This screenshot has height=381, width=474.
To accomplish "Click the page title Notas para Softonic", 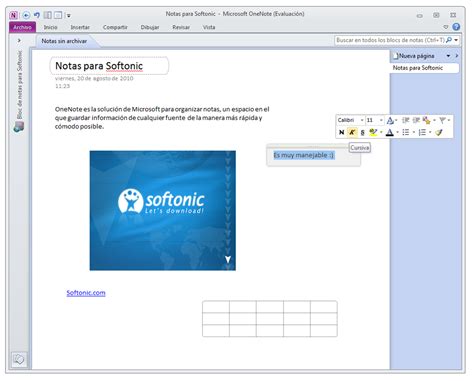I will point(99,66).
